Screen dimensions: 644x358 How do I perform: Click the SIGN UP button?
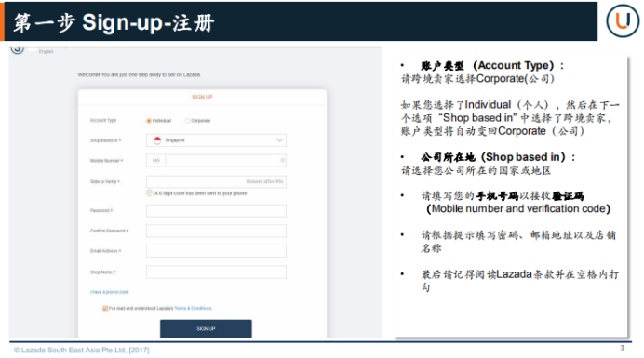click(206, 329)
